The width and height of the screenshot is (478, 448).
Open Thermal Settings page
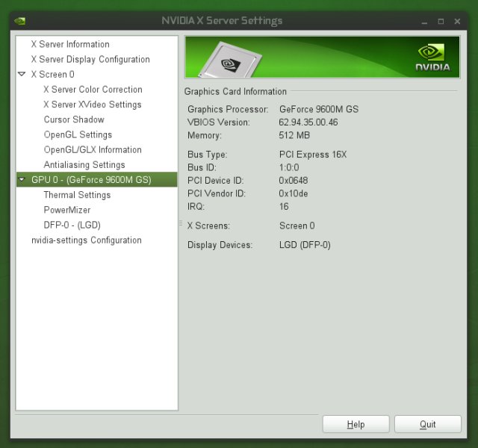coord(77,195)
